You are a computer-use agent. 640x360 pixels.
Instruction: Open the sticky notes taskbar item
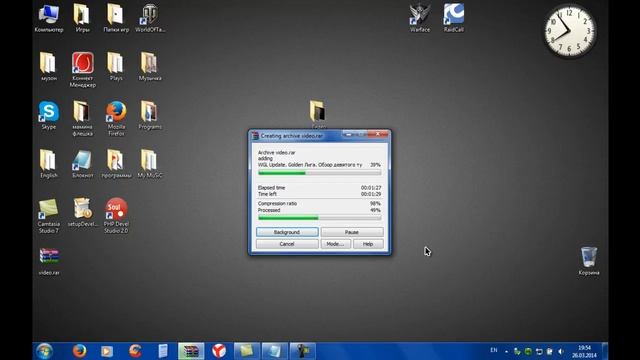tap(247, 351)
